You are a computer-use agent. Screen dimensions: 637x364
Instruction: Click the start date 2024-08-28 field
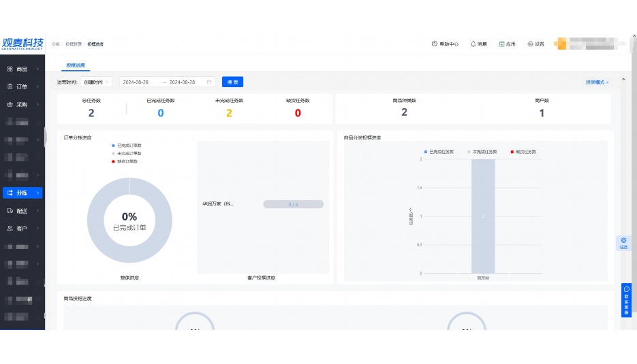(136, 82)
